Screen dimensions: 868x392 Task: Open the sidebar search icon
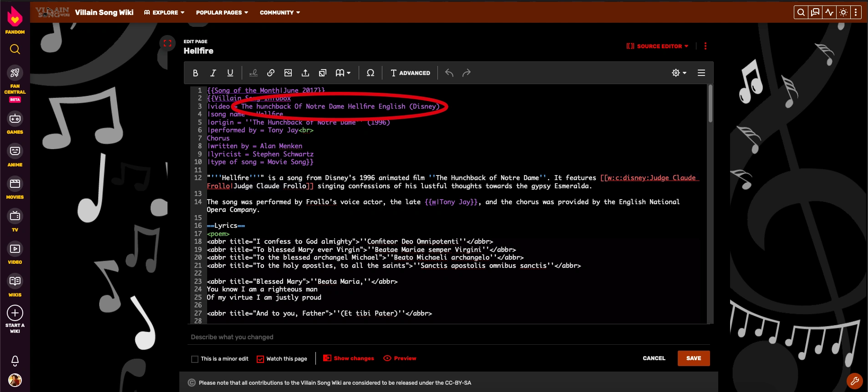(x=15, y=49)
